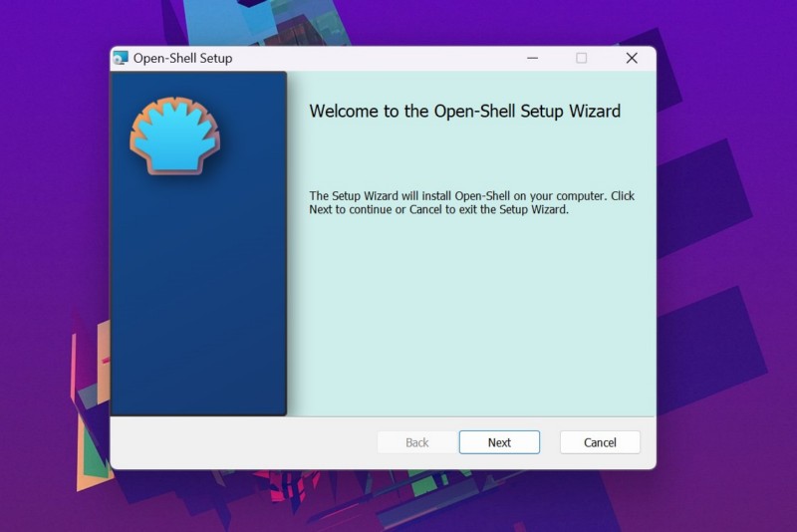Image resolution: width=797 pixels, height=532 pixels.
Task: Click the "The Setup Wizard will install Open-Shell" paragraph
Action: tap(471, 202)
